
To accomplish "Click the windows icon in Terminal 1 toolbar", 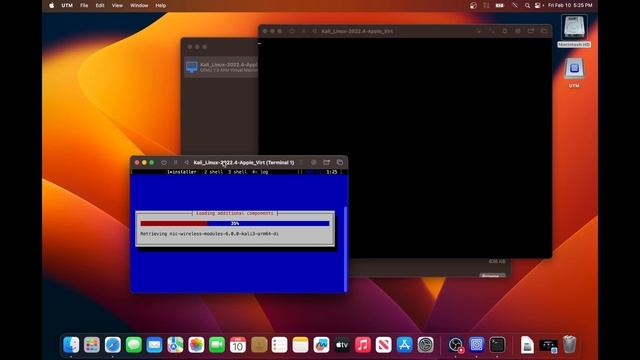I will click(340, 162).
